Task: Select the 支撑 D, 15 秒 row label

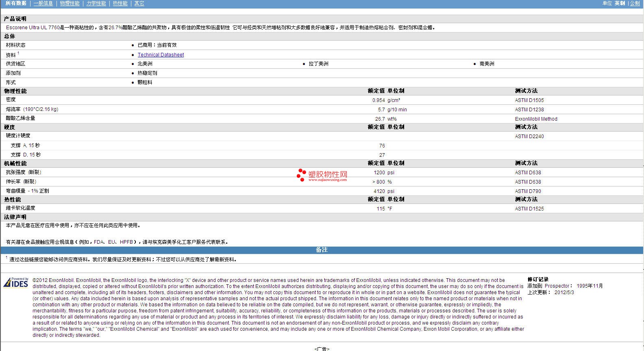Action: [x=26, y=155]
